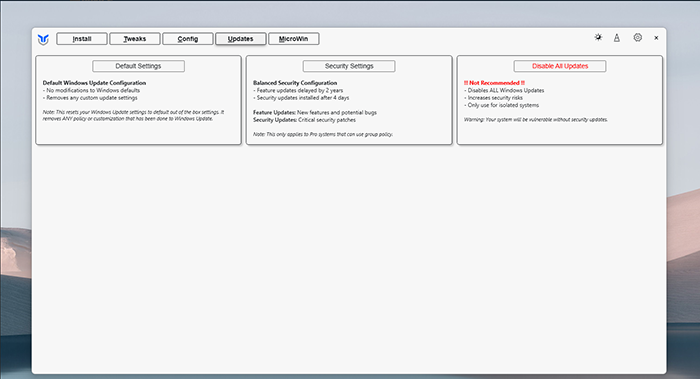Go to the MicroWin tab
Image resolution: width=700 pixels, height=379 pixels.
(x=293, y=39)
